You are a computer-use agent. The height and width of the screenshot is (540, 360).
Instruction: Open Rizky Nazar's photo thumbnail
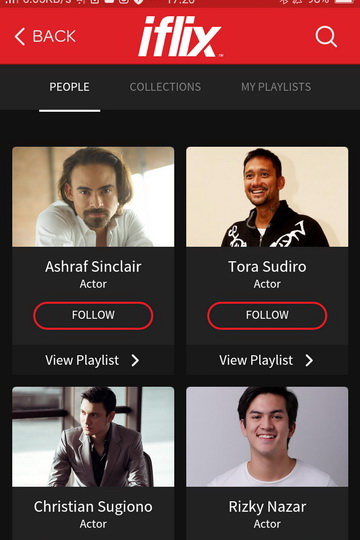267,437
